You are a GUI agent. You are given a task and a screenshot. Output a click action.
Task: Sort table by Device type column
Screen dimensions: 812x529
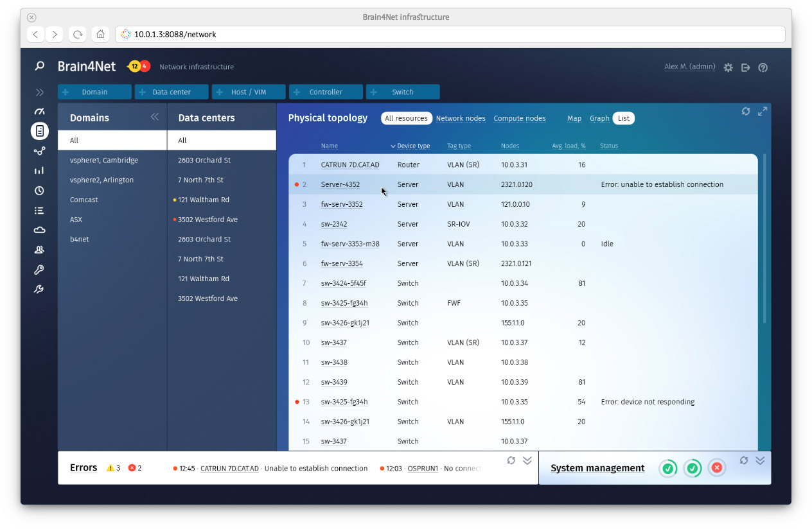point(412,146)
